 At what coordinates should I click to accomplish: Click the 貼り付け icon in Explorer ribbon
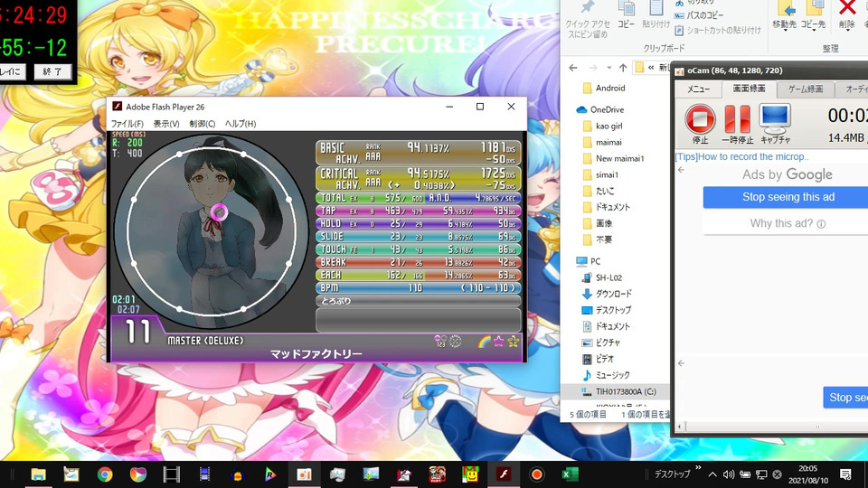656,8
